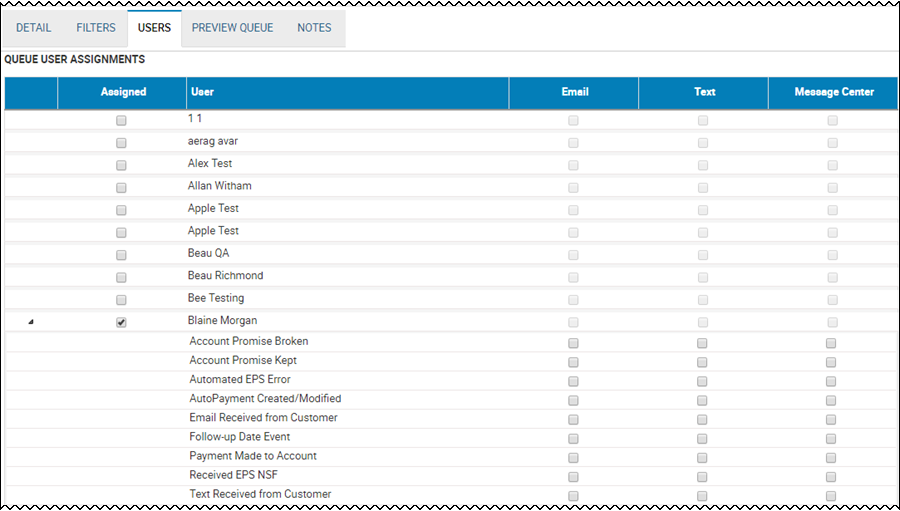Select the Payment Made to Account label
This screenshot has width=900, height=511.
coord(253,456)
